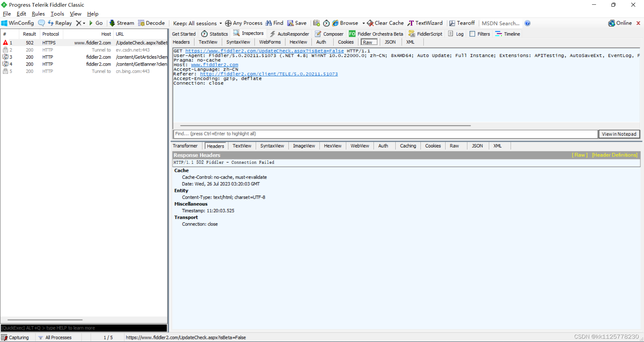Sort sessions by Result column header
This screenshot has width=644, height=342.
click(30, 34)
